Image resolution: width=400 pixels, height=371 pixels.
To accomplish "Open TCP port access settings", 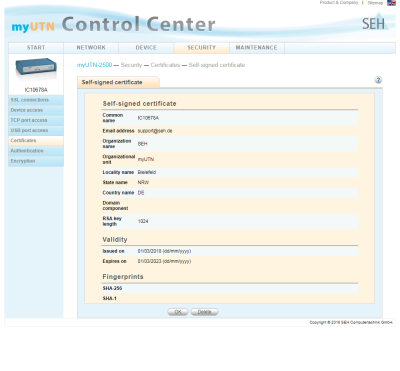I will pyautogui.click(x=36, y=120).
